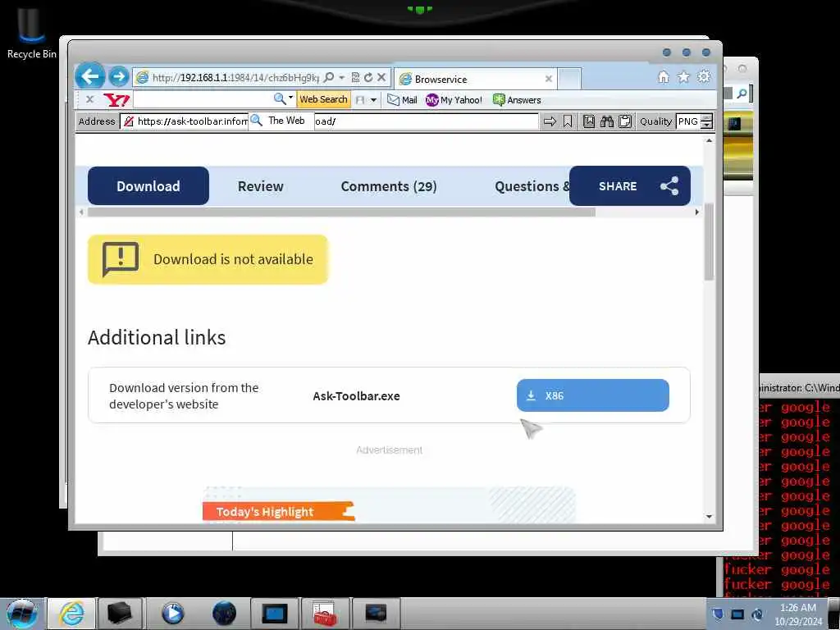Image resolution: width=840 pixels, height=630 pixels.
Task: Focus the Quality PNG value field
Action: coord(688,121)
